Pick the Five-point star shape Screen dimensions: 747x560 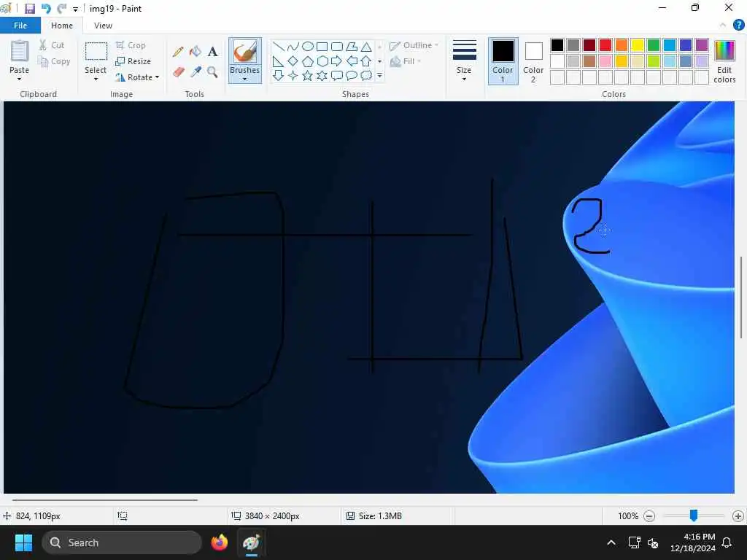(308, 75)
